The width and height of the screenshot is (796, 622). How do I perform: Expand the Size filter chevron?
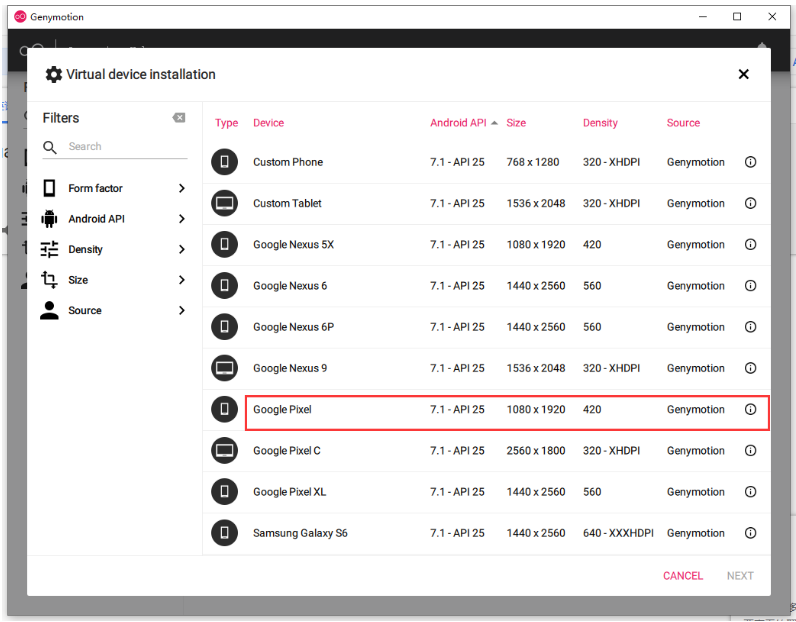[x=182, y=280]
